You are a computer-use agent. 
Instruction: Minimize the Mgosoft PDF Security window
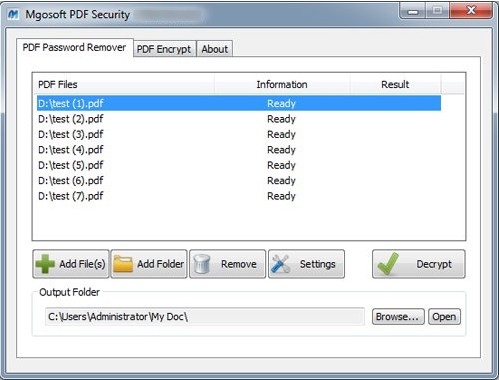tap(413, 11)
